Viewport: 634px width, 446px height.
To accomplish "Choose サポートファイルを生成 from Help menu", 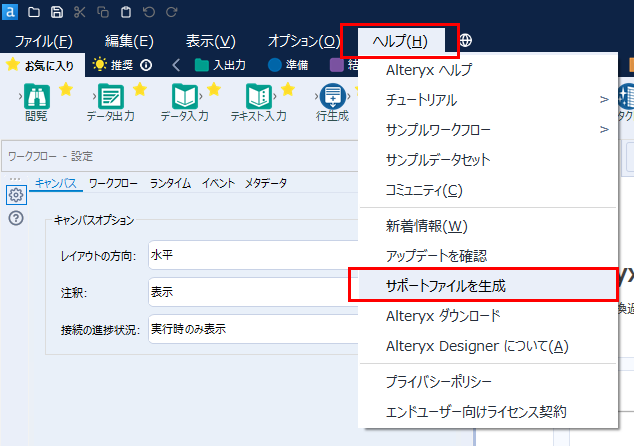I will 446,285.
